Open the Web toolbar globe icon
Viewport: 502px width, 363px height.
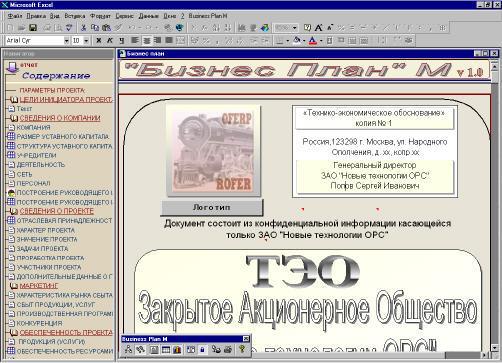coord(179,28)
